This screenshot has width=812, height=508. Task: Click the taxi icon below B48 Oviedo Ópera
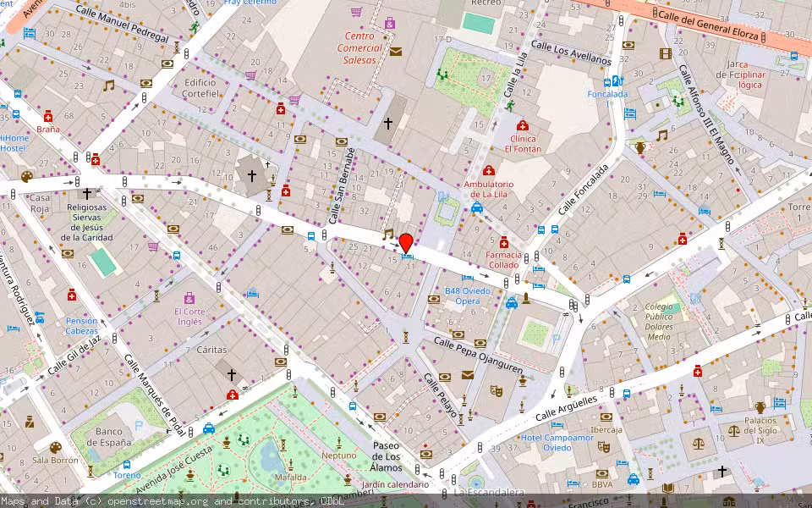point(512,303)
